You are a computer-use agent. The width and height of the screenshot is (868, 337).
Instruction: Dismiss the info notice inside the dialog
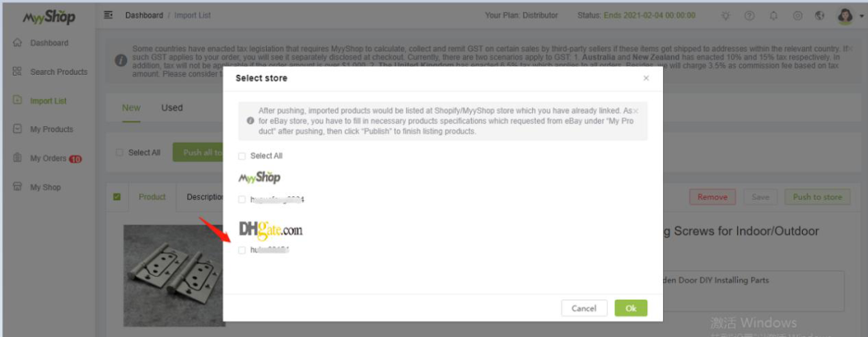pyautogui.click(x=636, y=111)
